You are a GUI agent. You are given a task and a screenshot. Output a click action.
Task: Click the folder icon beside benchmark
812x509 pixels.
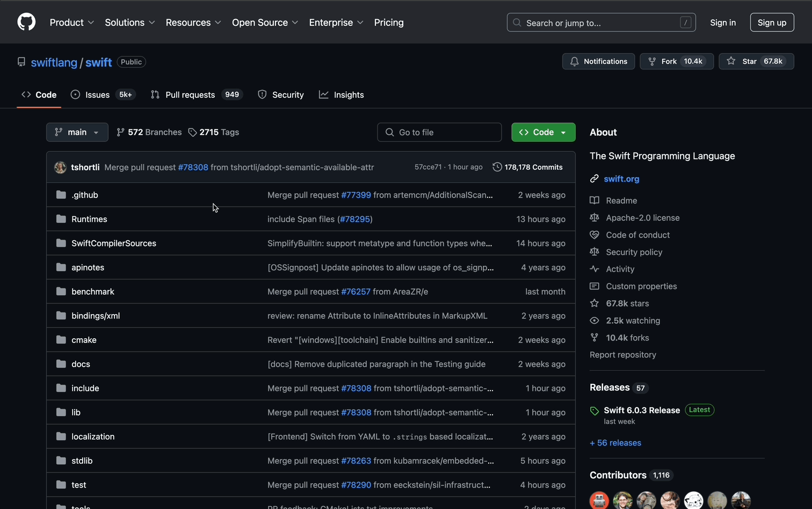click(x=61, y=291)
